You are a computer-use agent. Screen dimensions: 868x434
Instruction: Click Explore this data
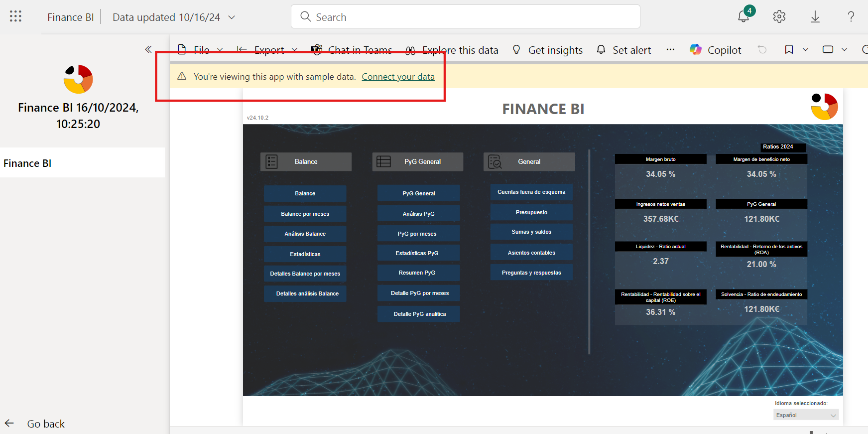point(452,50)
